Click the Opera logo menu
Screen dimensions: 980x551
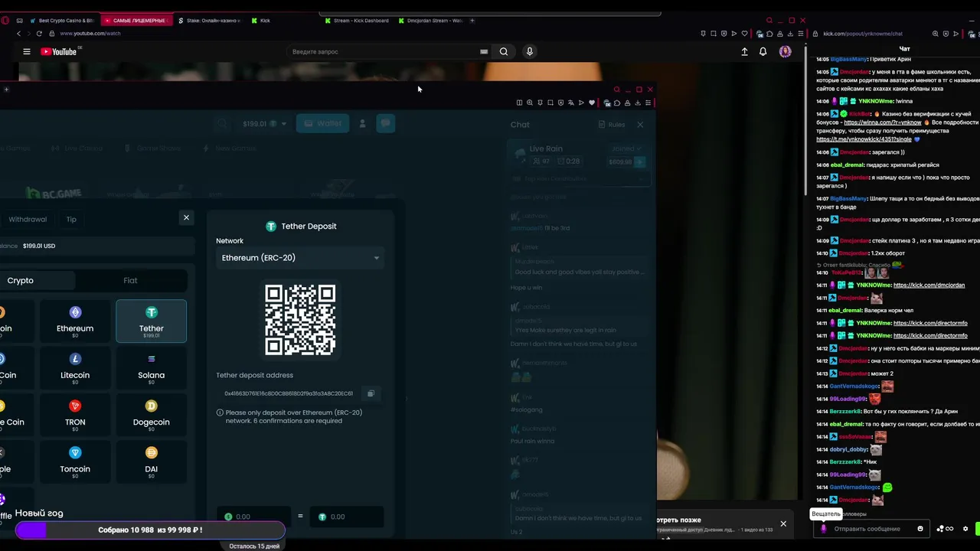(7, 21)
